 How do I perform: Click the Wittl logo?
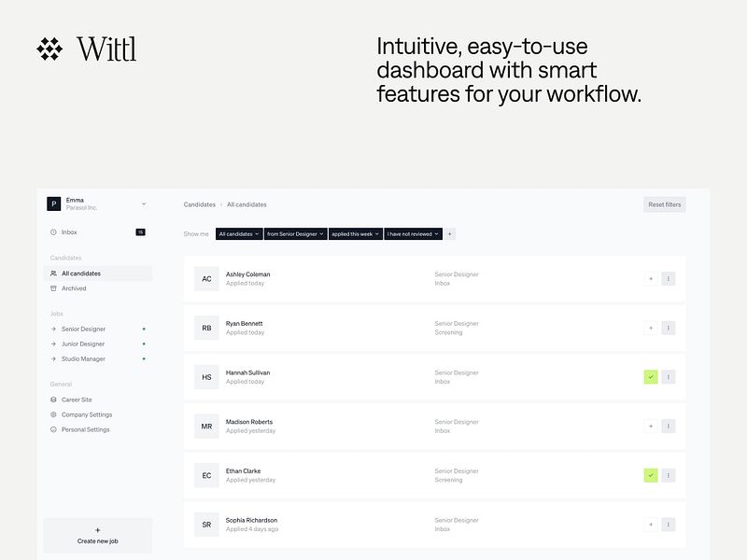click(x=87, y=49)
